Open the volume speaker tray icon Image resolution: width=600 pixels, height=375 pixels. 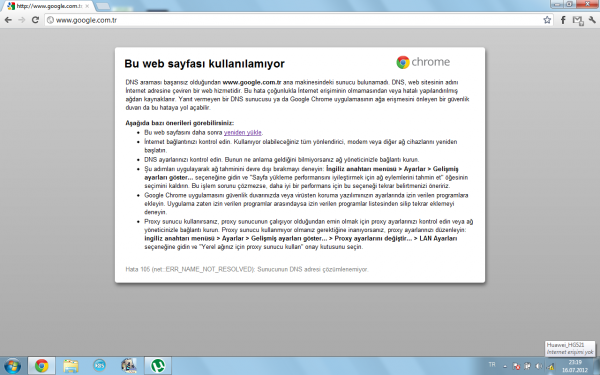(539, 366)
